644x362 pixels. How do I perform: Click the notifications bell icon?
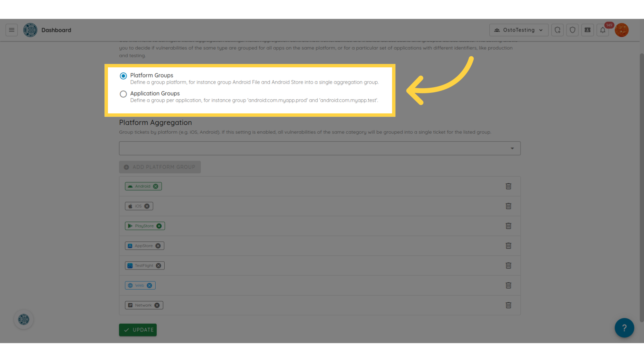603,30
